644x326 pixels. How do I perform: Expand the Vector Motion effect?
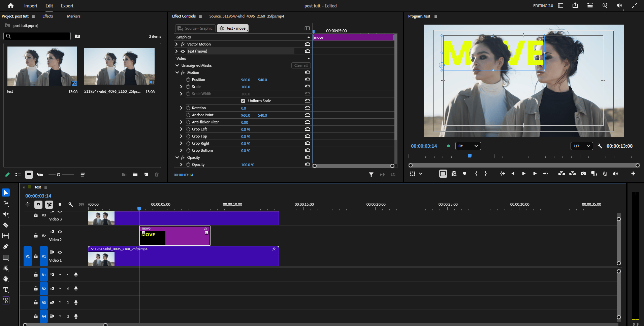click(176, 44)
